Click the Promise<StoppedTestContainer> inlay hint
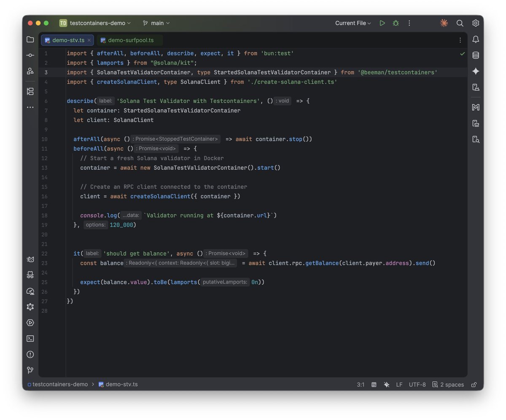 tap(175, 139)
